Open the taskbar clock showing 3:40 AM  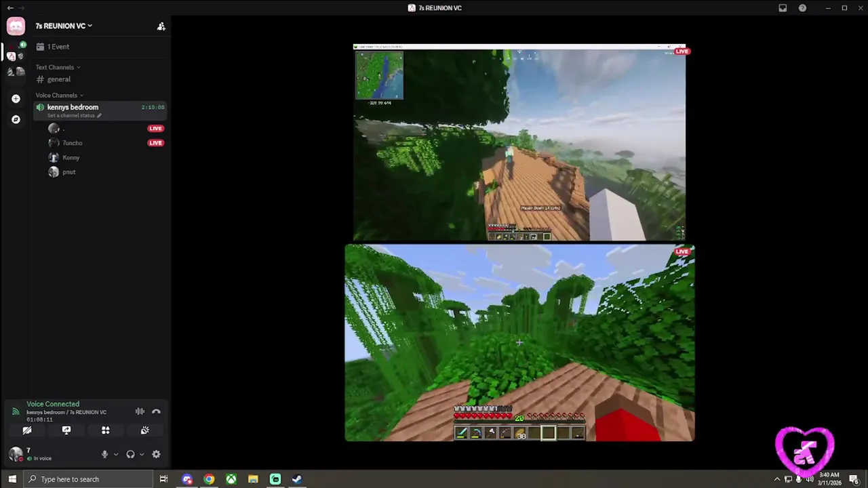pos(829,479)
